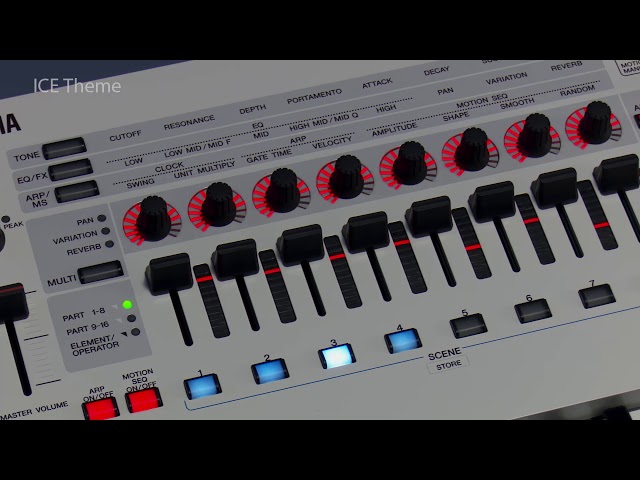The height and width of the screenshot is (480, 640).
Task: Select blue Scene button 4
Action: tap(403, 340)
